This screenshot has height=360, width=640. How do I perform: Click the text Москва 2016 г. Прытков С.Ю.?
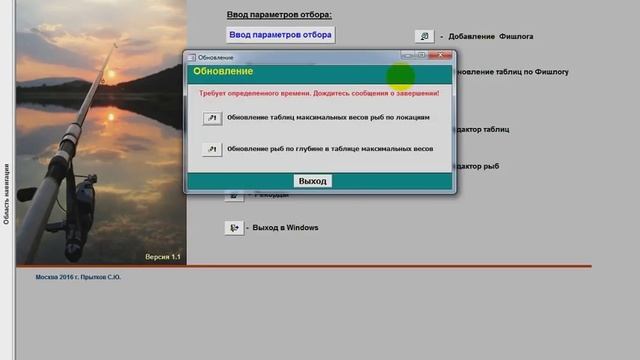[78, 277]
